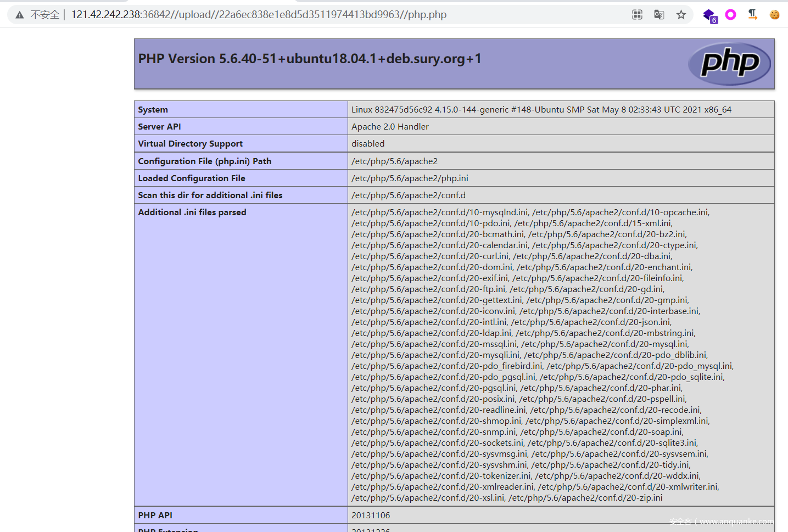
Task: Click the 20-pdo_firebird.ini path
Action: 448,366
